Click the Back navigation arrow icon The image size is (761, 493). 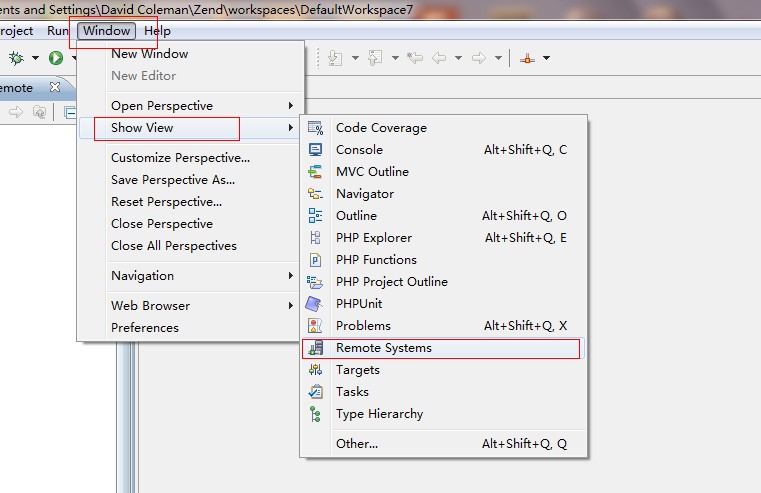[x=439, y=58]
